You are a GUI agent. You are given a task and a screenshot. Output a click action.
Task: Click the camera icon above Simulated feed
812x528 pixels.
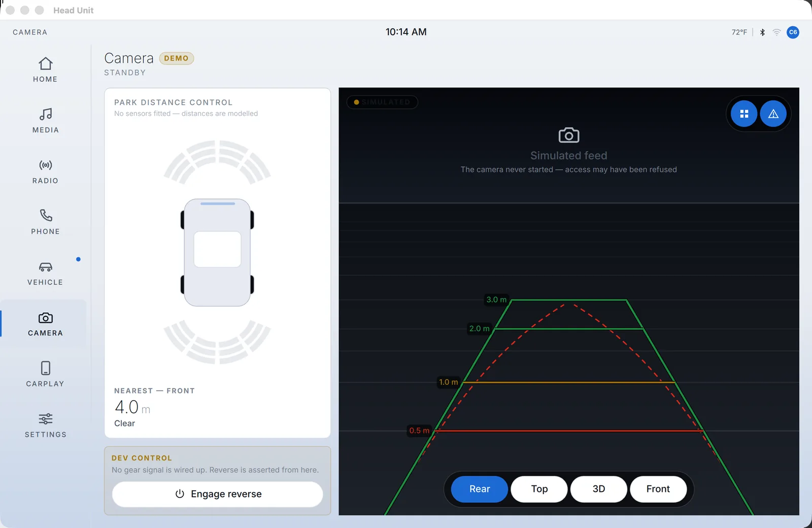pyautogui.click(x=569, y=135)
